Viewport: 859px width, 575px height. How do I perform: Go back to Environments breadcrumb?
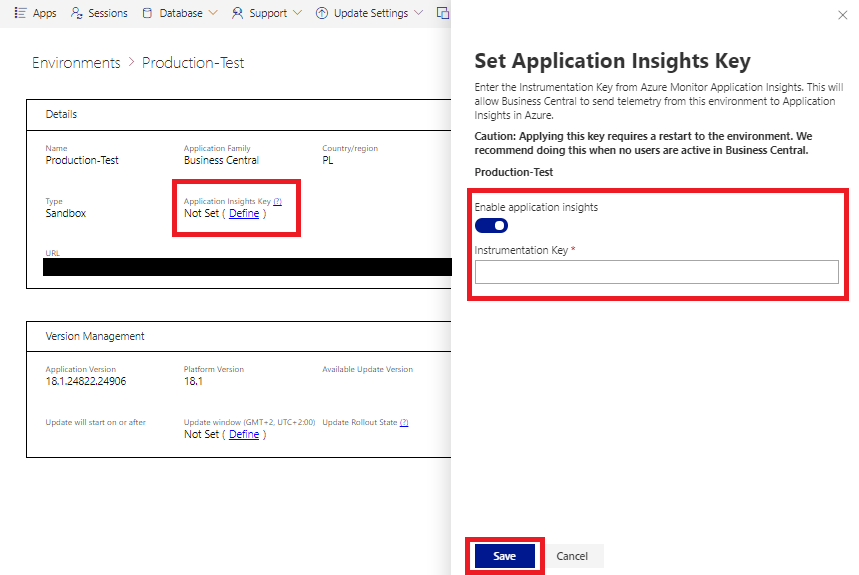76,63
